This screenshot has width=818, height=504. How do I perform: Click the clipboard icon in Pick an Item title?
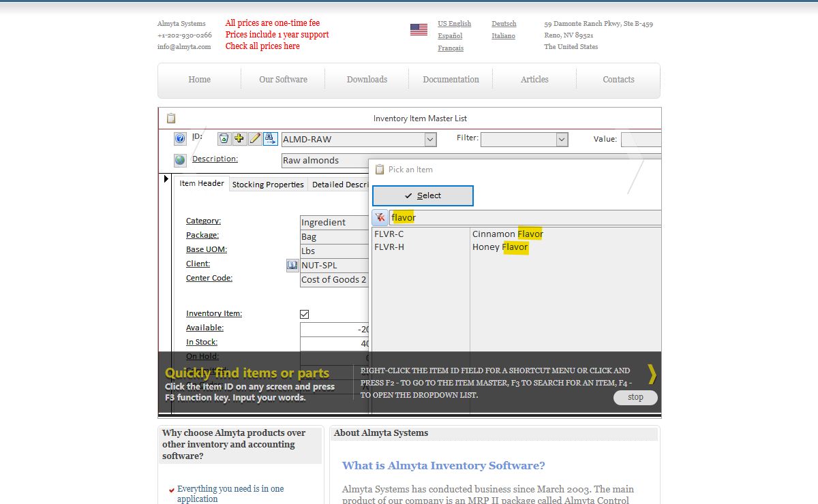(380, 170)
